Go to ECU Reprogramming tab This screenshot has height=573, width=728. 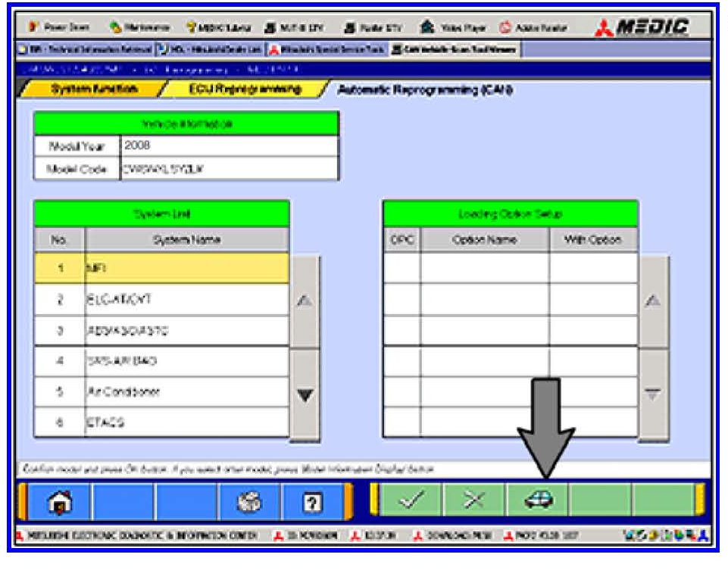click(x=238, y=90)
